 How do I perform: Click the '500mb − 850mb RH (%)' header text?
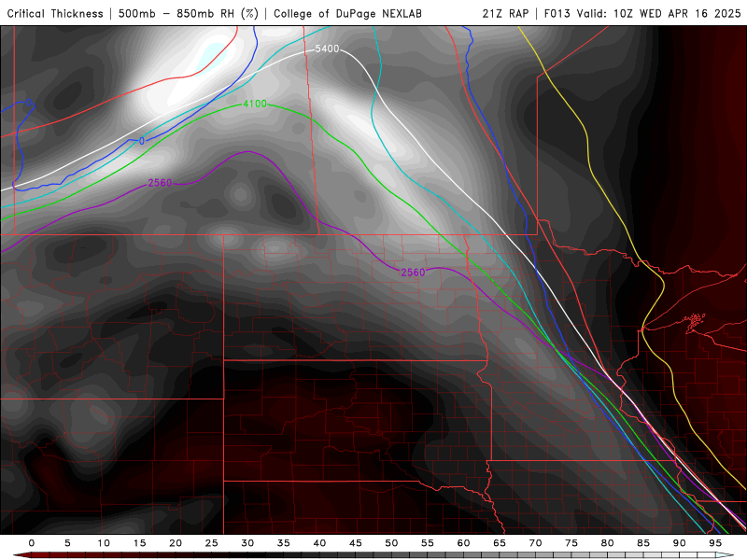pyautogui.click(x=189, y=13)
